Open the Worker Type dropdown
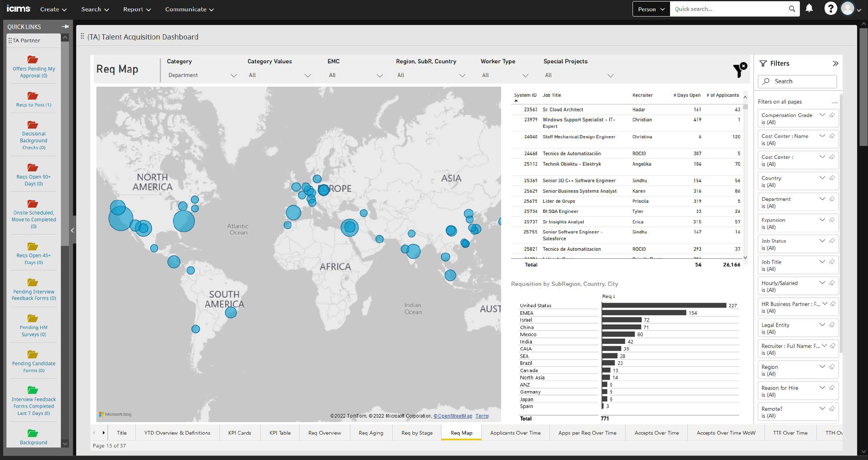The width and height of the screenshot is (868, 460). 504,75
